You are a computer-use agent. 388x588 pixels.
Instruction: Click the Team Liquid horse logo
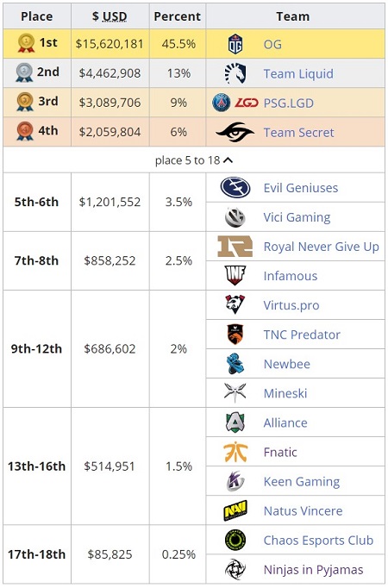235,73
